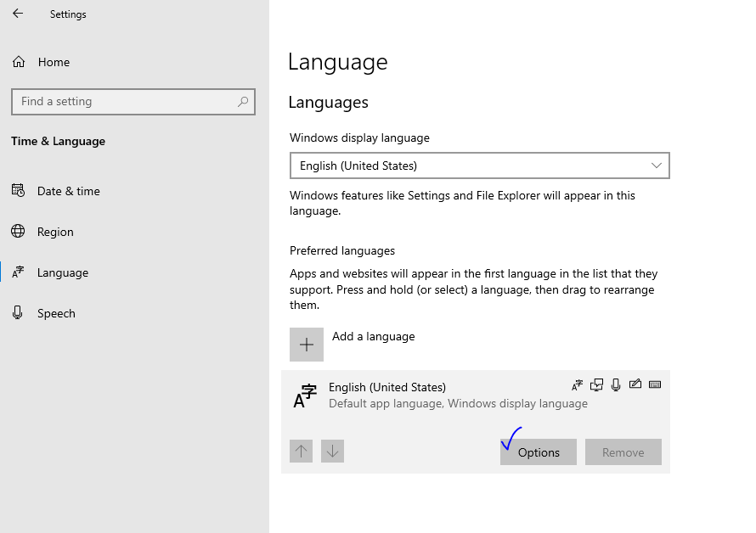Image resolution: width=756 pixels, height=533 pixels.
Task: Click the Remove language button
Action: click(623, 452)
